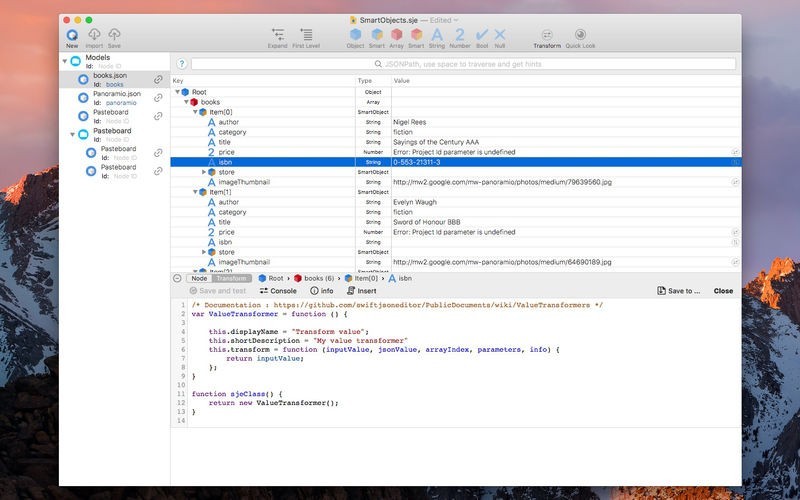
Task: Click circled minus to collapse editor panel
Action: (x=177, y=278)
